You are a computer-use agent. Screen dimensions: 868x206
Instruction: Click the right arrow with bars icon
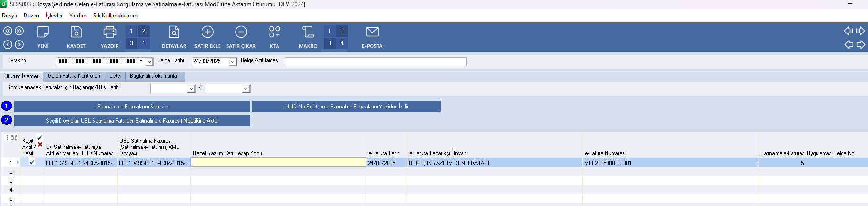click(x=860, y=31)
